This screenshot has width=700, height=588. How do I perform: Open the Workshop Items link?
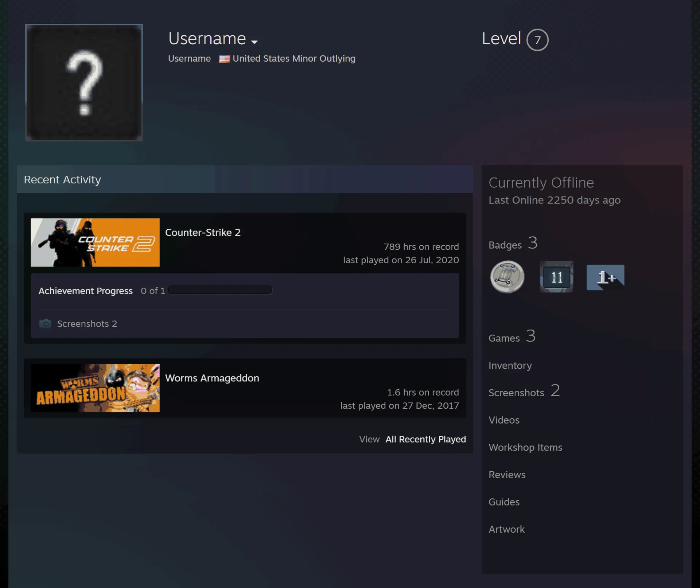coord(525,447)
